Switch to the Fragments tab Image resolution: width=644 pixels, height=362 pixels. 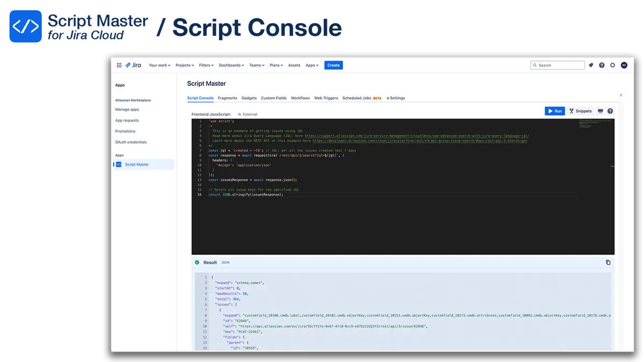(x=228, y=98)
